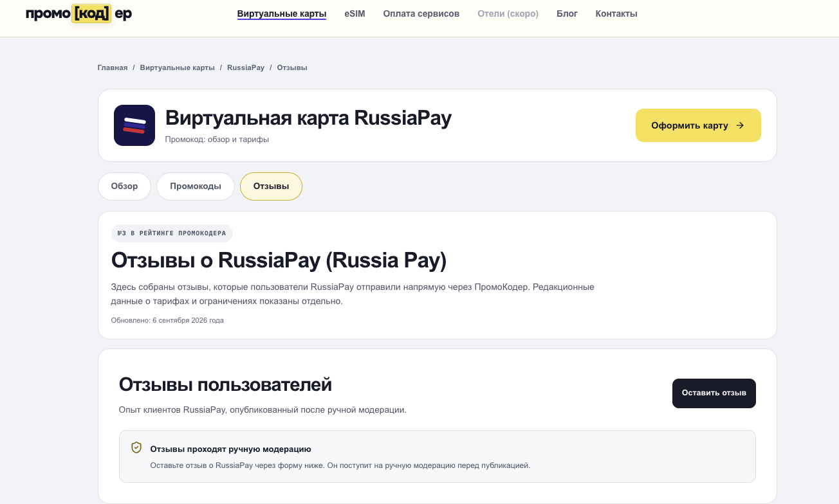This screenshot has width=839, height=504.
Task: Switch to the Обзор tab
Action: 124,186
